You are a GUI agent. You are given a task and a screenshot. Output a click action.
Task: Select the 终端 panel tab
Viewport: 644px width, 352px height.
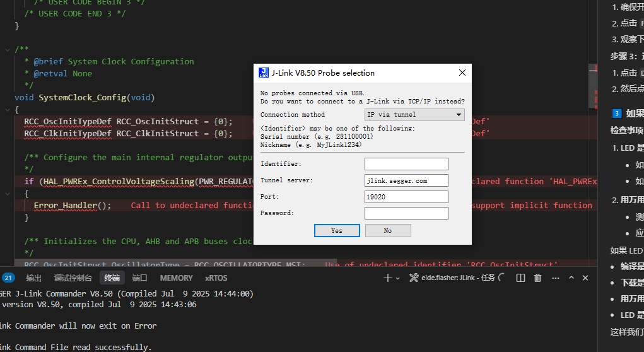click(112, 278)
